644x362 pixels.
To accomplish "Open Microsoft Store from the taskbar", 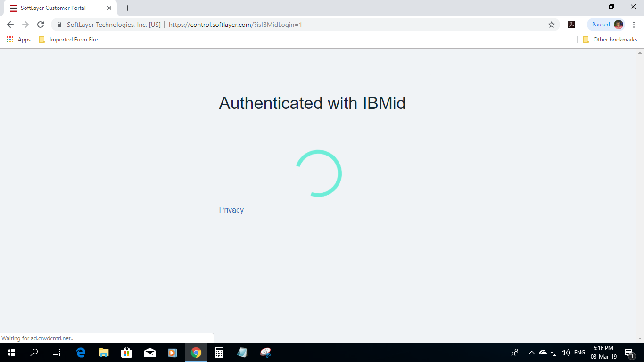I will pyautogui.click(x=127, y=353).
